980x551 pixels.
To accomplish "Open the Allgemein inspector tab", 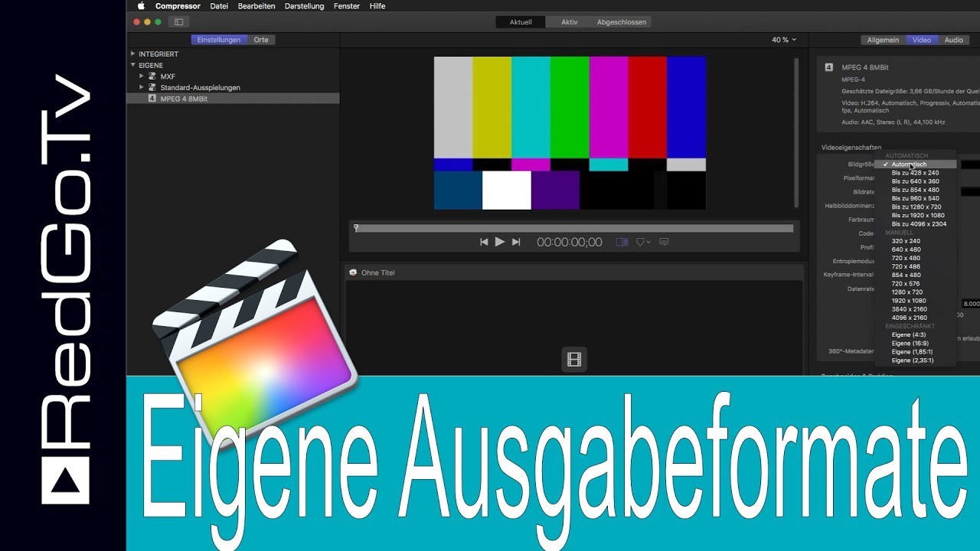I will coord(883,40).
